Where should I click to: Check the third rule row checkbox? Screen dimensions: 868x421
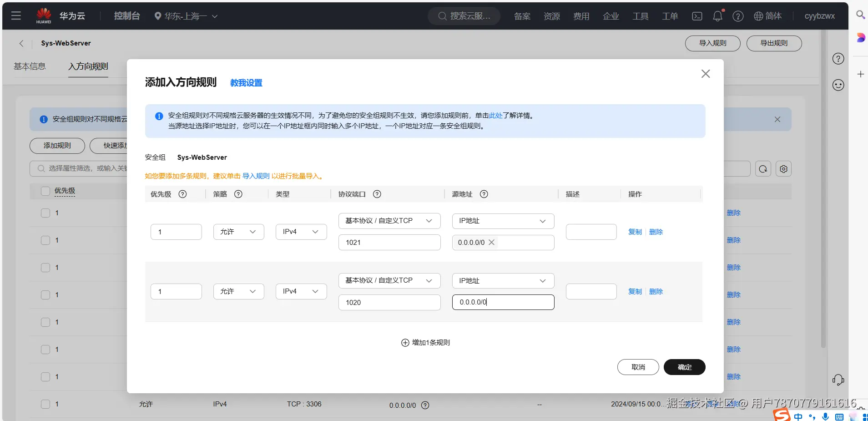click(x=45, y=268)
